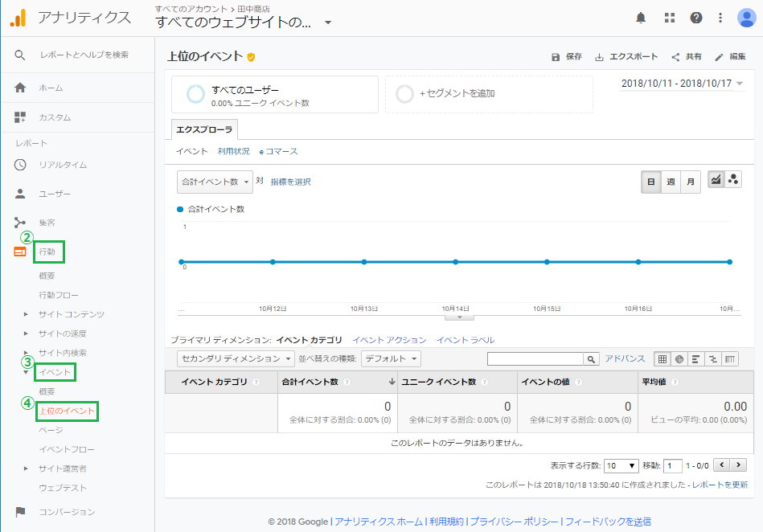Select 月 month granularity

[x=691, y=182]
